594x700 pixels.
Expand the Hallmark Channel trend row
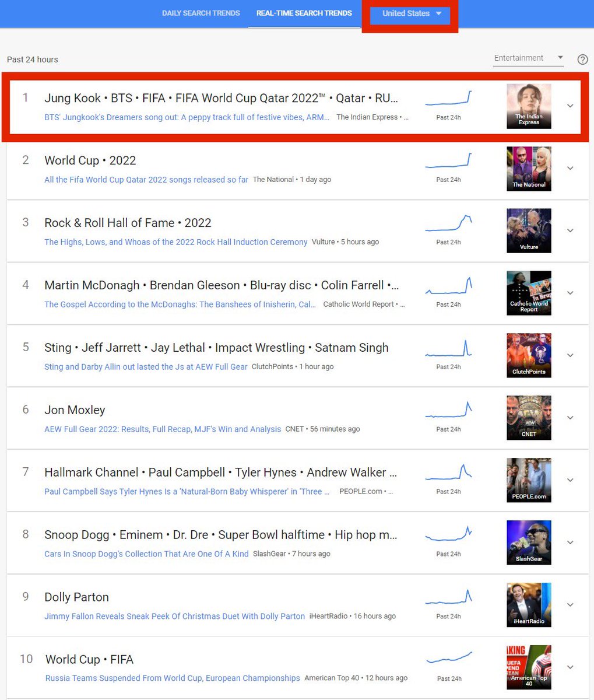tap(570, 480)
